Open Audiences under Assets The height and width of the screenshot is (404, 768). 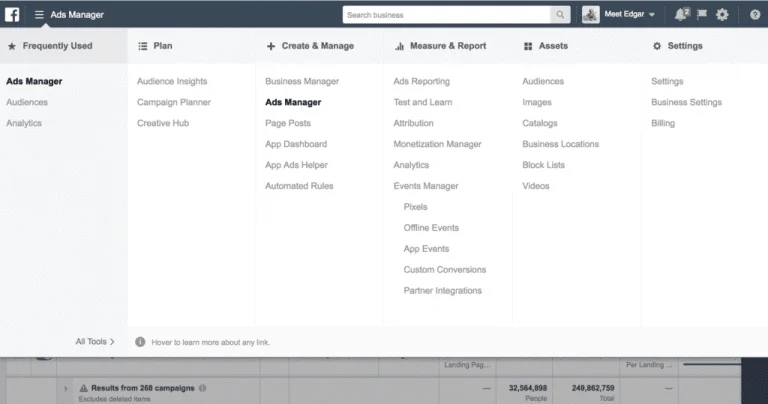click(x=543, y=81)
